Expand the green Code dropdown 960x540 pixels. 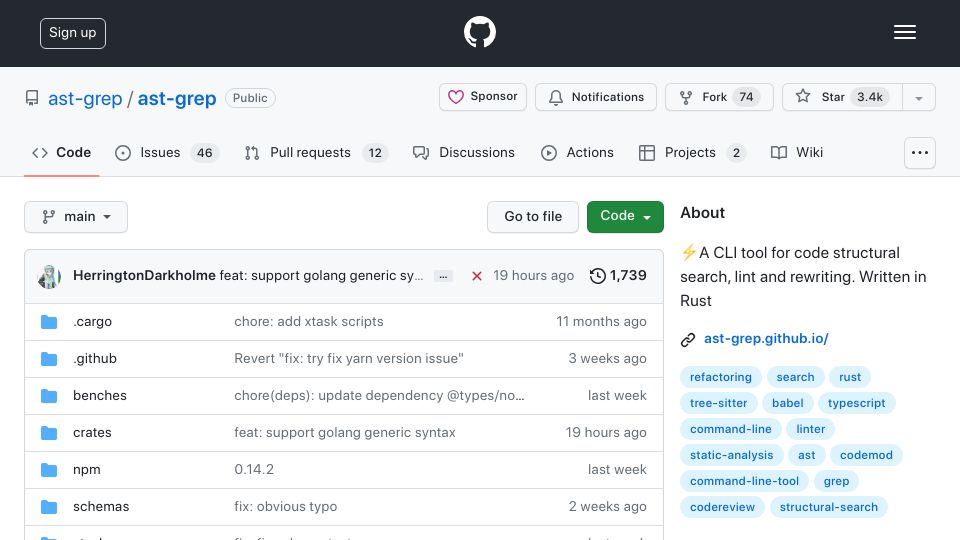(x=625, y=217)
